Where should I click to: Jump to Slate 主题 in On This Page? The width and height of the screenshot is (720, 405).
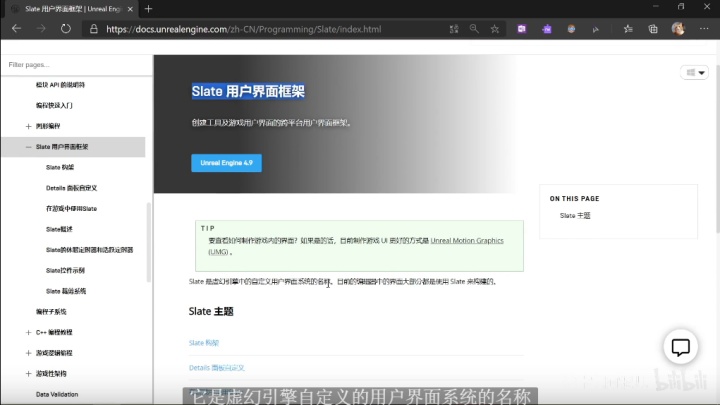[575, 215]
